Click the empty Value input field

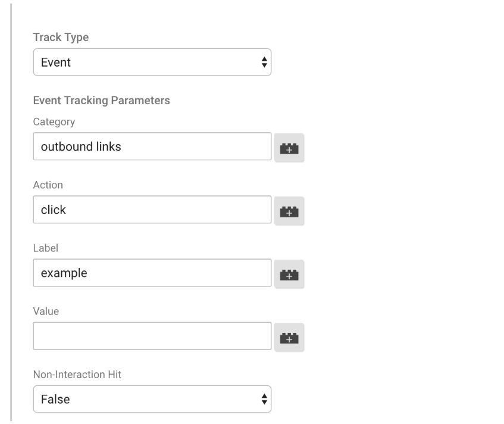tap(152, 336)
